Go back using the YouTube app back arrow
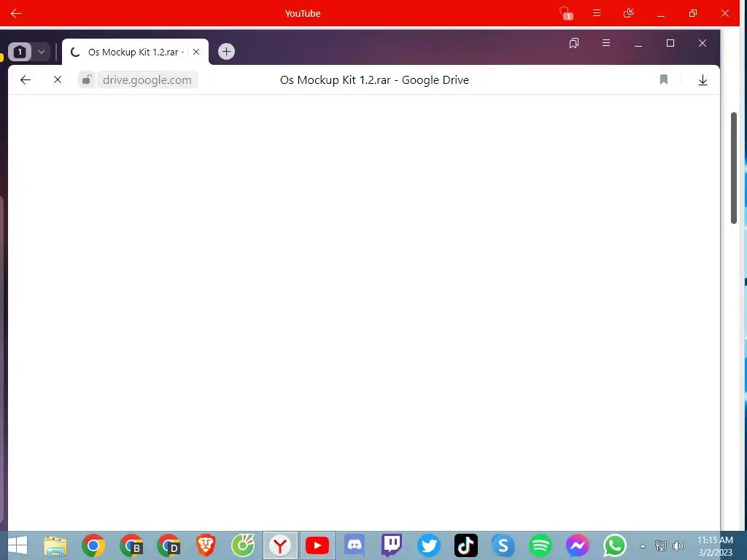The height and width of the screenshot is (560, 747). (16, 13)
